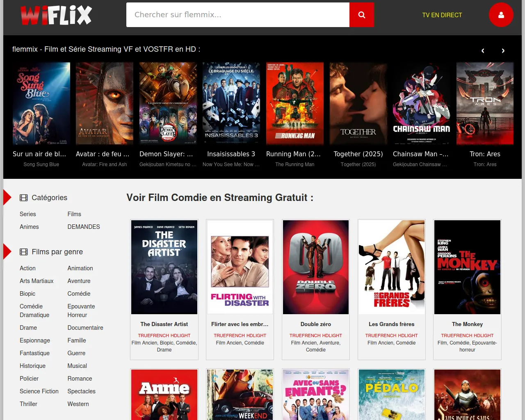
Task: Browse Policier genre
Action: pyautogui.click(x=29, y=379)
